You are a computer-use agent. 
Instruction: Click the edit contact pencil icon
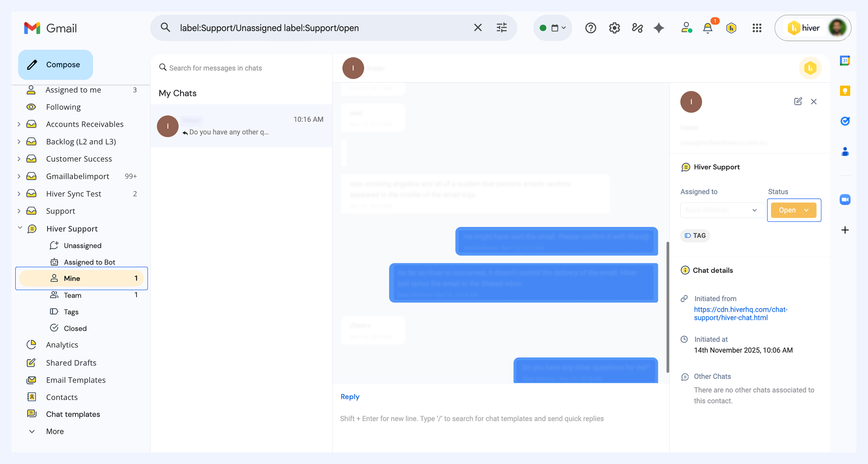coord(798,101)
